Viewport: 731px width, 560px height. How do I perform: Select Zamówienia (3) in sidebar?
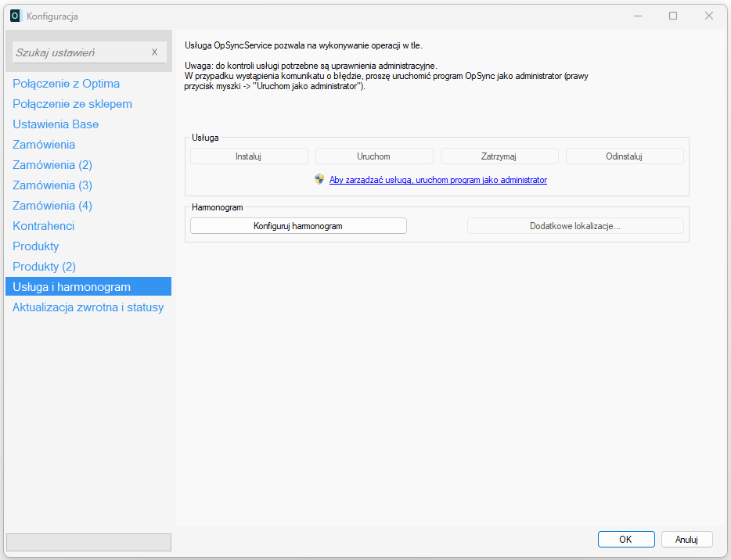coord(52,185)
